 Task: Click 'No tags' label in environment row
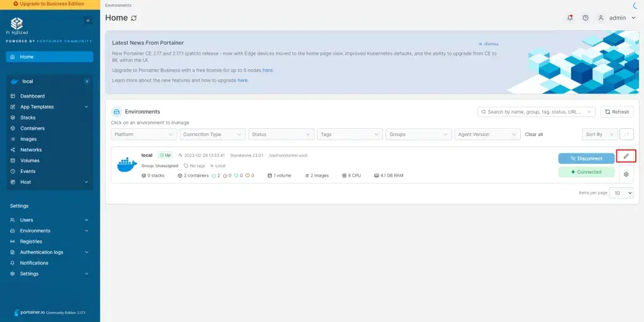pos(194,166)
